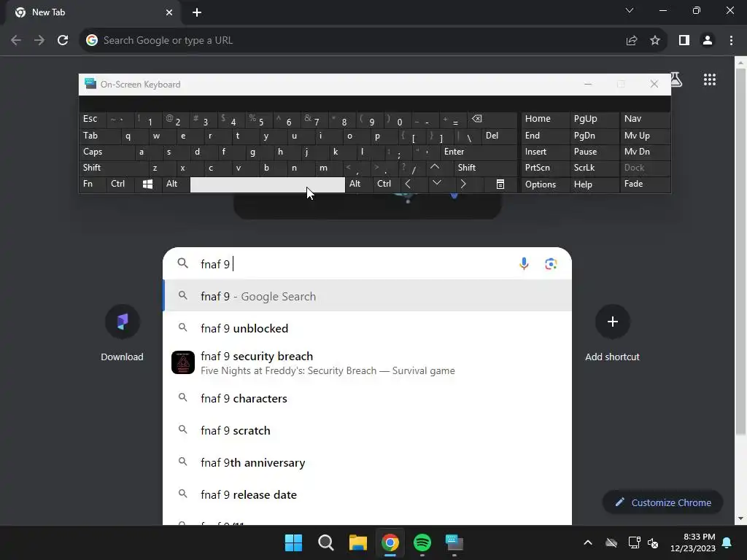Click Windows logo key on On-Screen Keyboard
The height and width of the screenshot is (560, 747).
[147, 184]
